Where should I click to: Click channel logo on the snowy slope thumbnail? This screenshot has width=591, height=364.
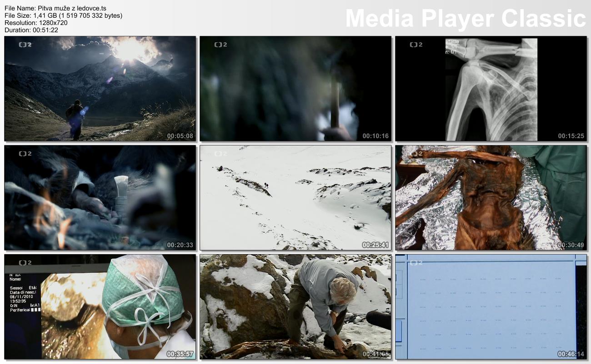pos(220,154)
